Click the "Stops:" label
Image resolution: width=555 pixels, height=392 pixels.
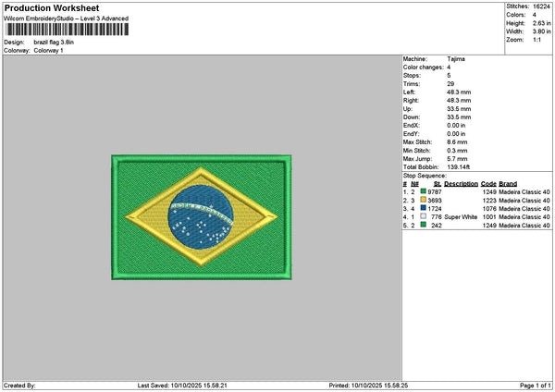(x=412, y=76)
